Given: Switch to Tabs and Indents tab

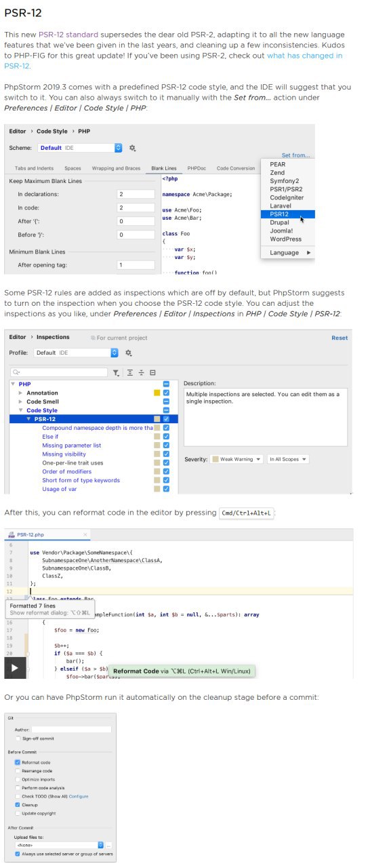Looking at the screenshot, I should (x=33, y=168).
